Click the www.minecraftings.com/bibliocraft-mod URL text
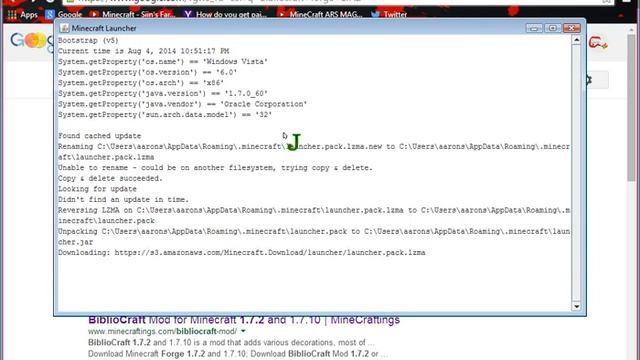This screenshot has height=360, width=640. tap(162, 331)
